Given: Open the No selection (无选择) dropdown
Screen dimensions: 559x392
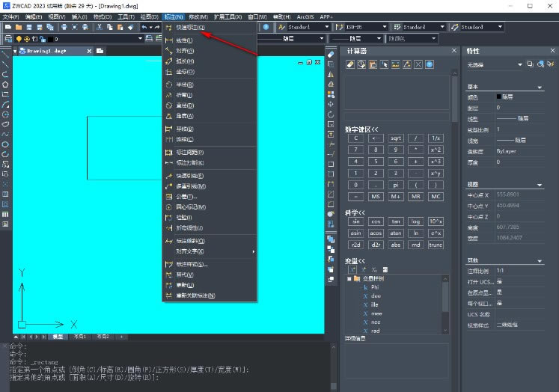Looking at the screenshot, I should tap(520, 64).
